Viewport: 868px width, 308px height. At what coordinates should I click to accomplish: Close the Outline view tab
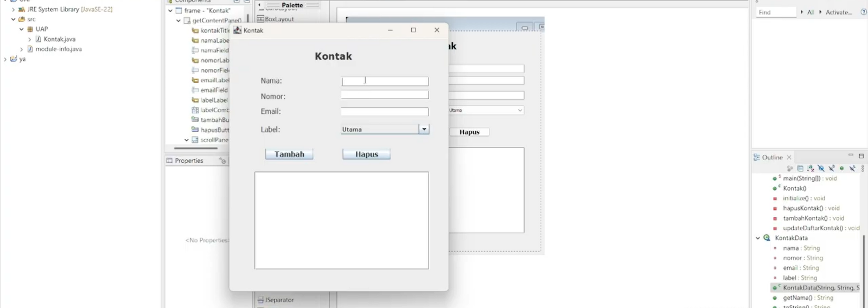[x=789, y=157]
